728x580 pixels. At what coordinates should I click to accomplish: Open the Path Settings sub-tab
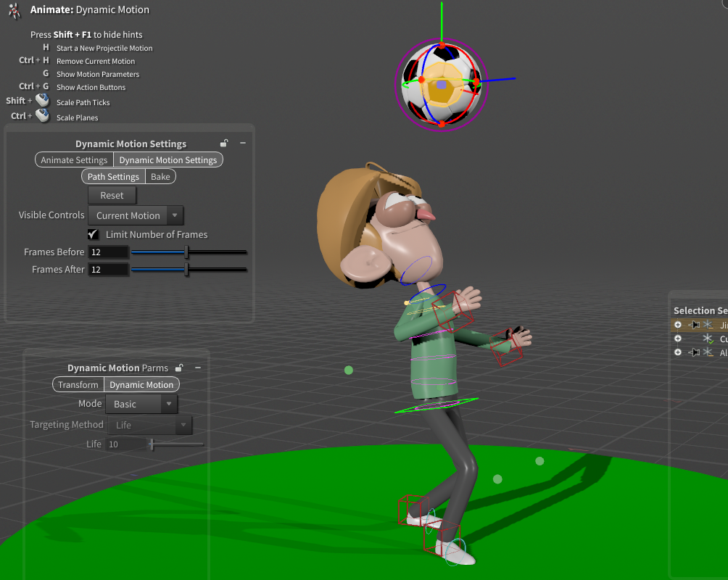(113, 176)
